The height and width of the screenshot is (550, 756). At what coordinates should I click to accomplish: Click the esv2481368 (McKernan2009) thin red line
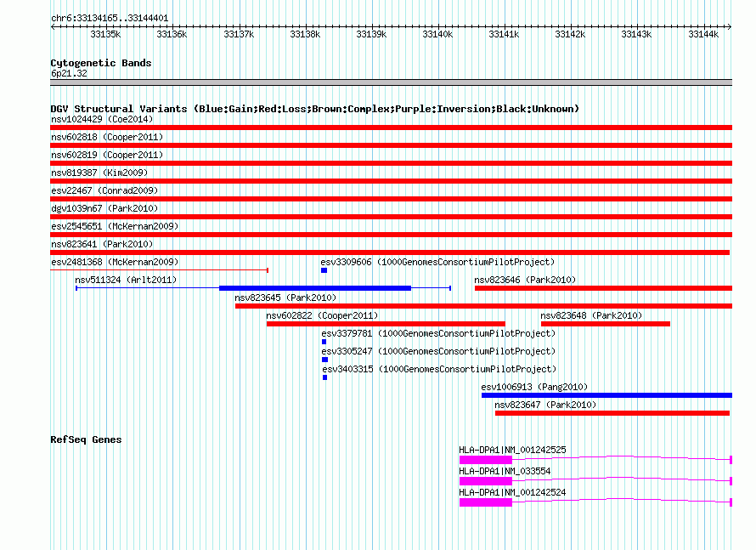[x=159, y=270]
